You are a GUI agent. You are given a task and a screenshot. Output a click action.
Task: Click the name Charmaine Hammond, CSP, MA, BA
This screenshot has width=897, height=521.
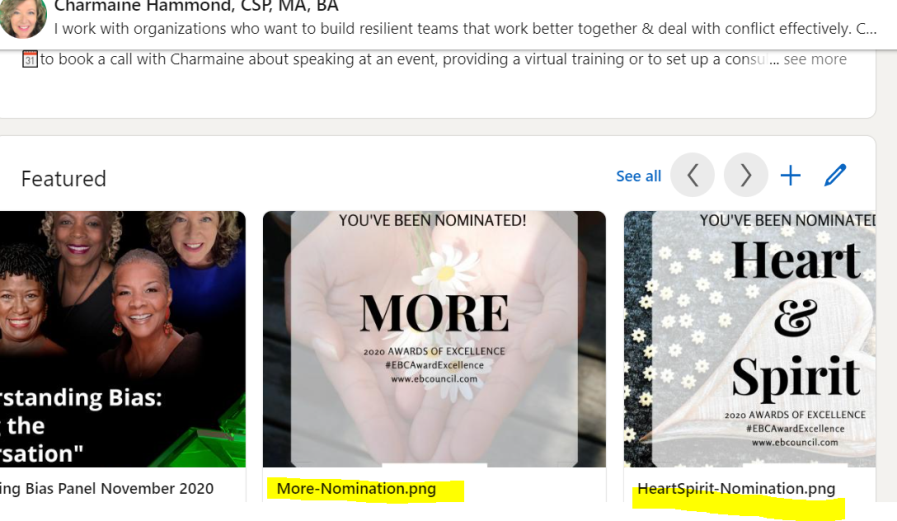coord(196,6)
